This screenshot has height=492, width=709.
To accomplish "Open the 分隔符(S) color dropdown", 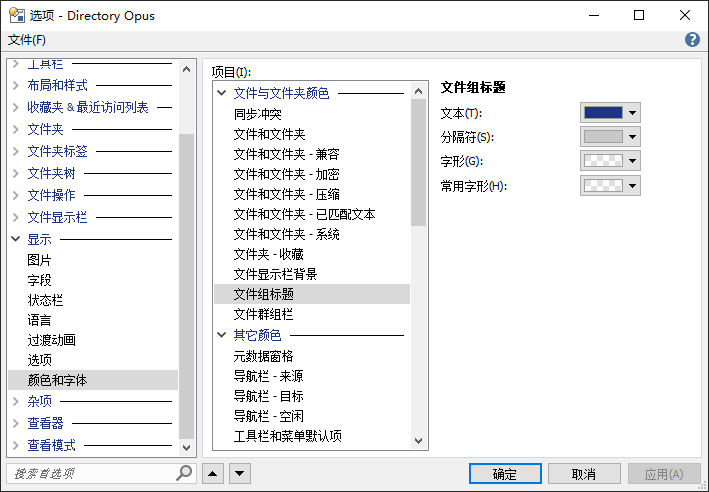I will (610, 137).
